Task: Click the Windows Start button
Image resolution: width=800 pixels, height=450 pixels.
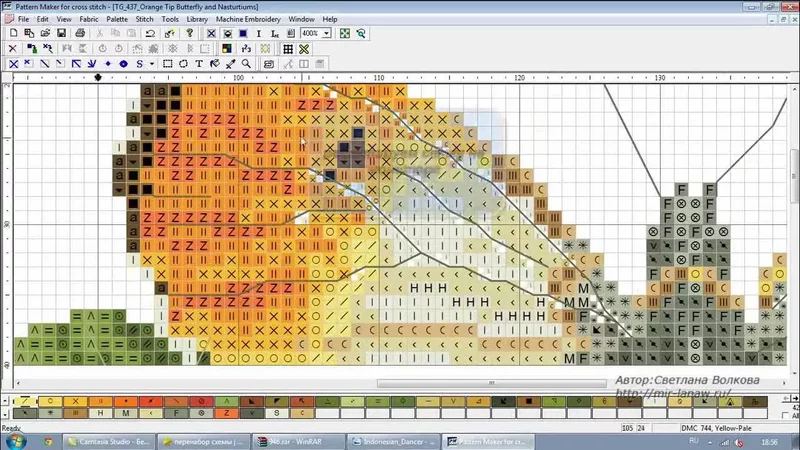Action: (x=15, y=441)
